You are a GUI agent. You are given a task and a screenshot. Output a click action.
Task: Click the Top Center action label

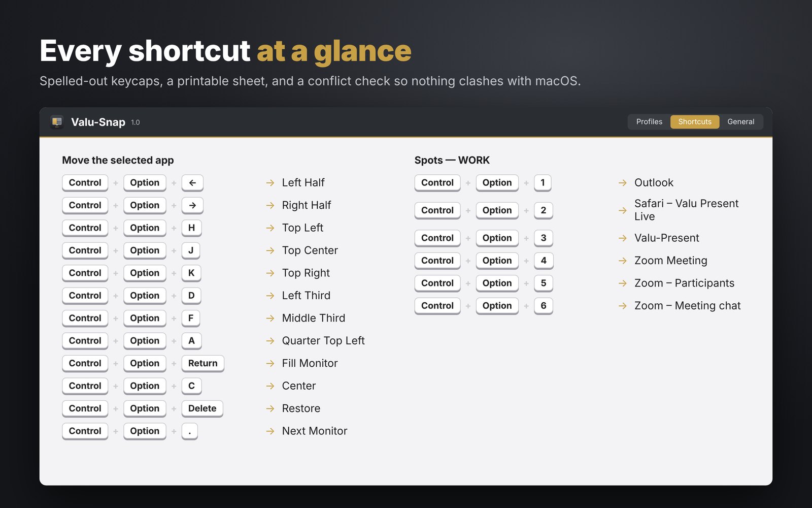[x=310, y=250]
